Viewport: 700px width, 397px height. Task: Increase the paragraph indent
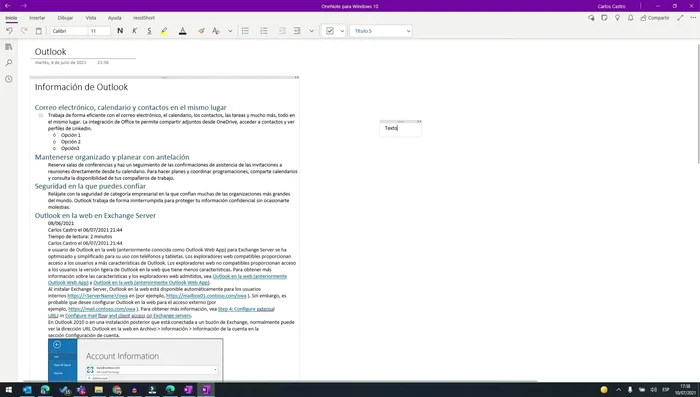pos(297,31)
